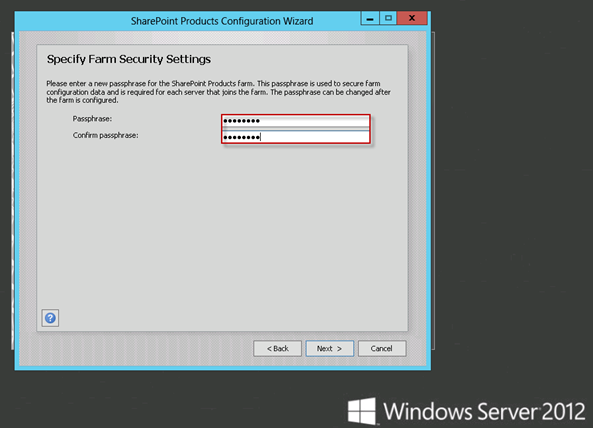Click the Confirm passphrase: label
Viewport: 593px width, 428px height.
106,135
